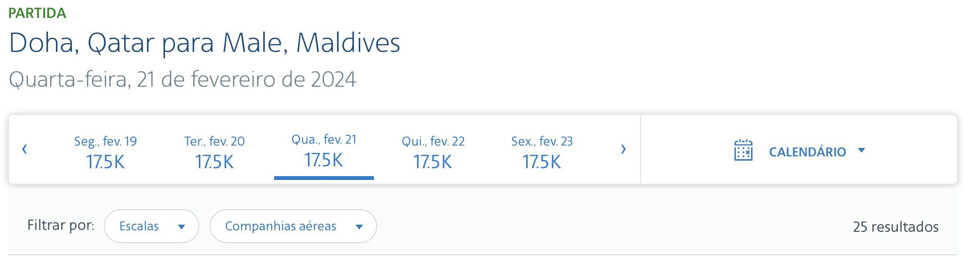Screen dimensions: 980x260
Task: Advance to later dates with right chevron
Action: pyautogui.click(x=624, y=149)
